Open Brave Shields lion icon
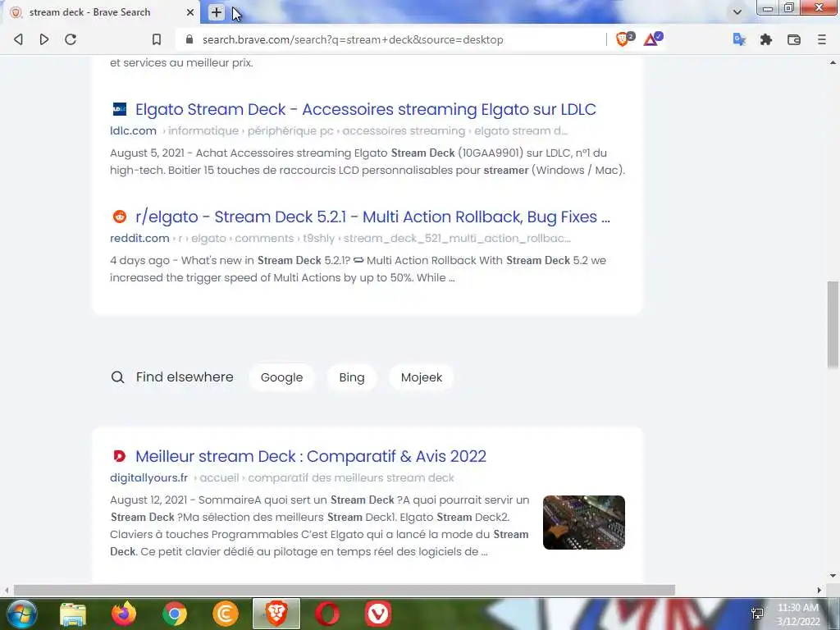Screen dimensions: 840x630 coord(623,39)
